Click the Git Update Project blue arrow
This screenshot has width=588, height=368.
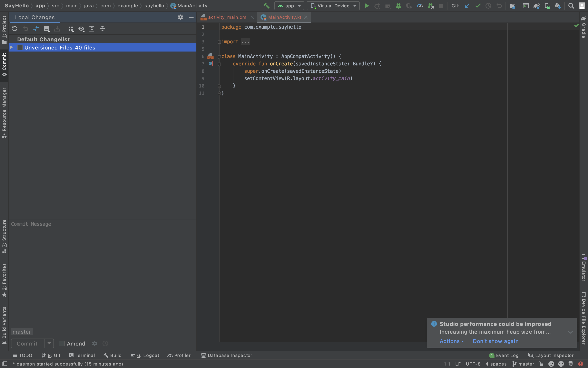point(467,6)
